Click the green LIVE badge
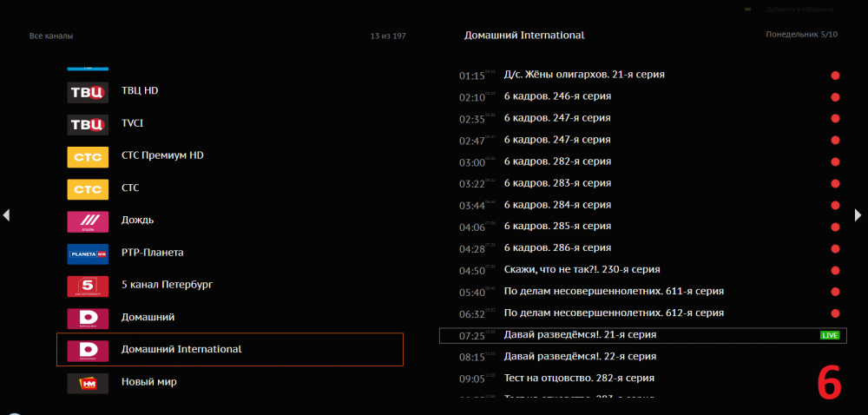 (x=830, y=335)
